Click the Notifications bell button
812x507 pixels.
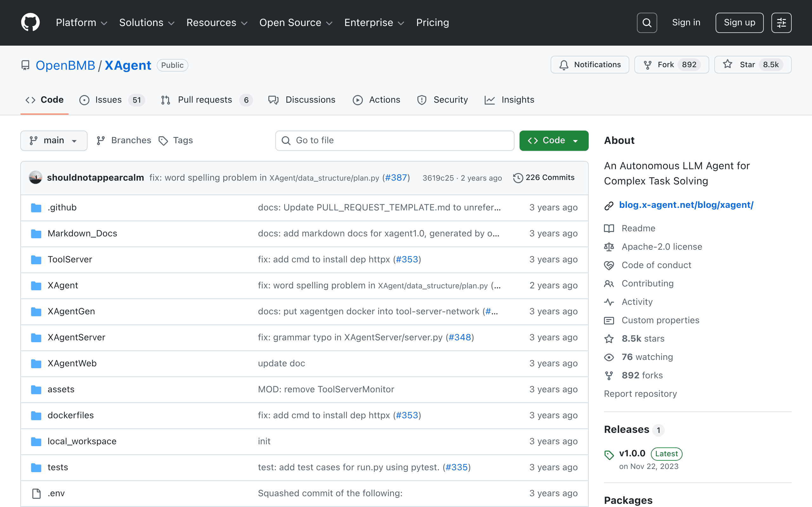click(x=590, y=65)
